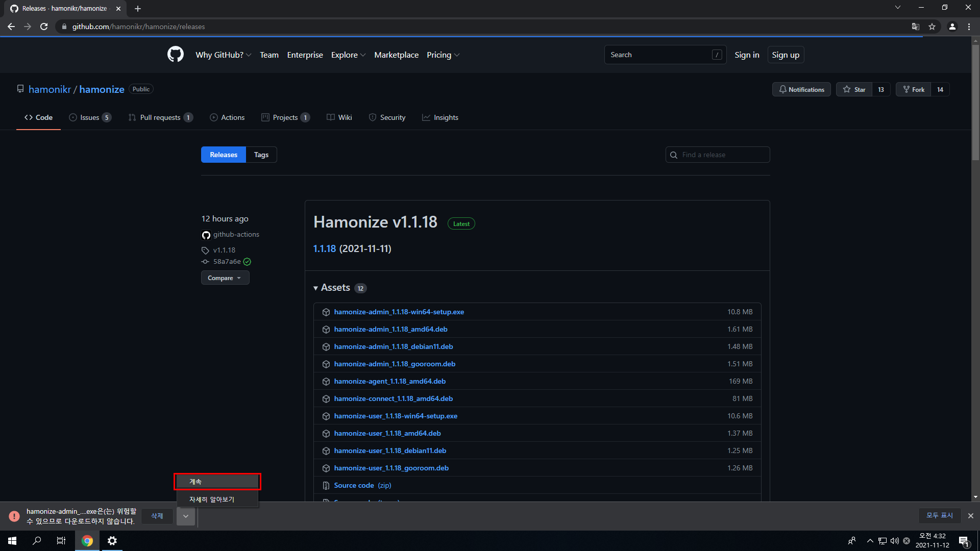Click the Sign up button
This screenshot has height=551, width=980.
[786, 55]
